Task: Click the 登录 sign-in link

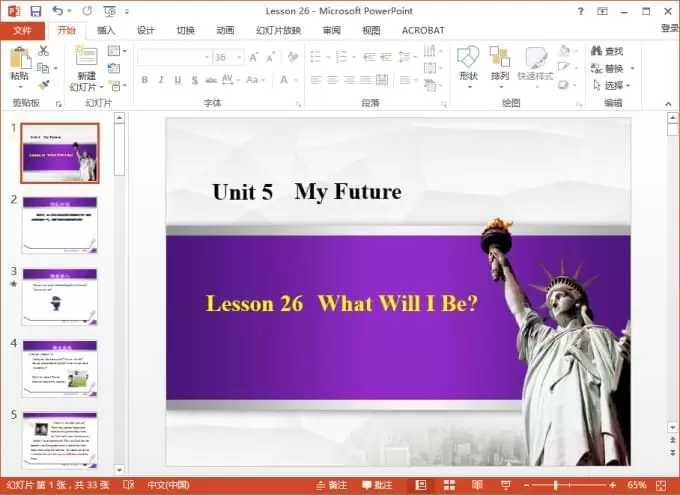Action: (x=670, y=28)
